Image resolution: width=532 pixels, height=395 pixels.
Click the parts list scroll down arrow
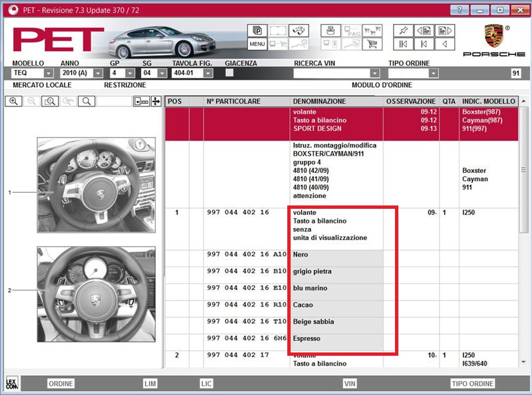[524, 362]
